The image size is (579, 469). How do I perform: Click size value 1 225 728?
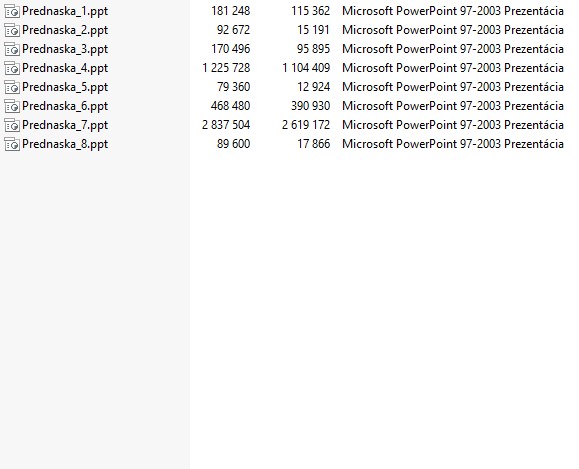point(226,68)
